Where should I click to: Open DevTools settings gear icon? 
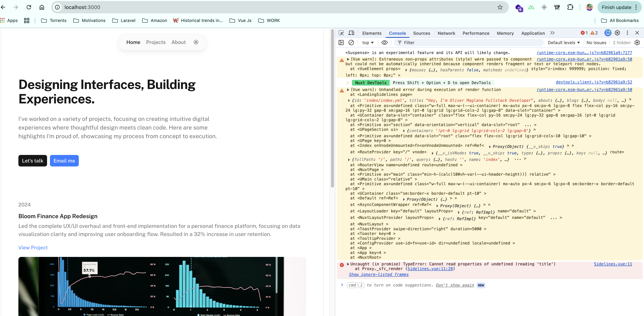[617, 33]
